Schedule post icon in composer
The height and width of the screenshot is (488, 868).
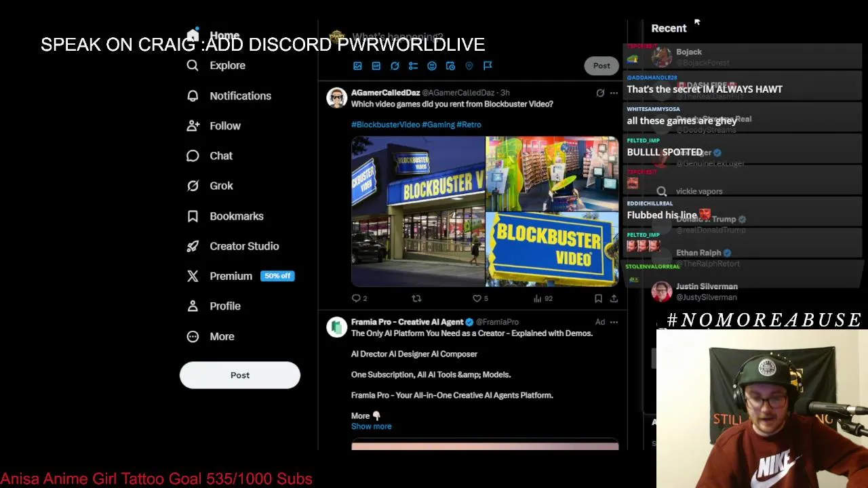[x=450, y=66]
